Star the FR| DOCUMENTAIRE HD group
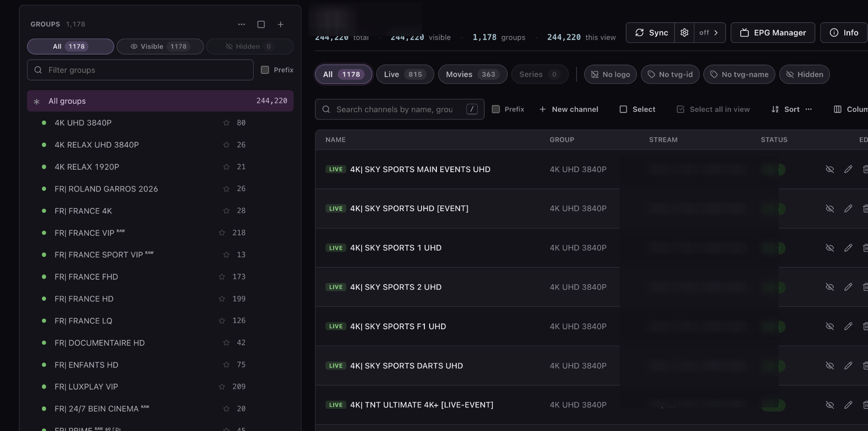Viewport: 868px width, 431px height. pyautogui.click(x=226, y=343)
